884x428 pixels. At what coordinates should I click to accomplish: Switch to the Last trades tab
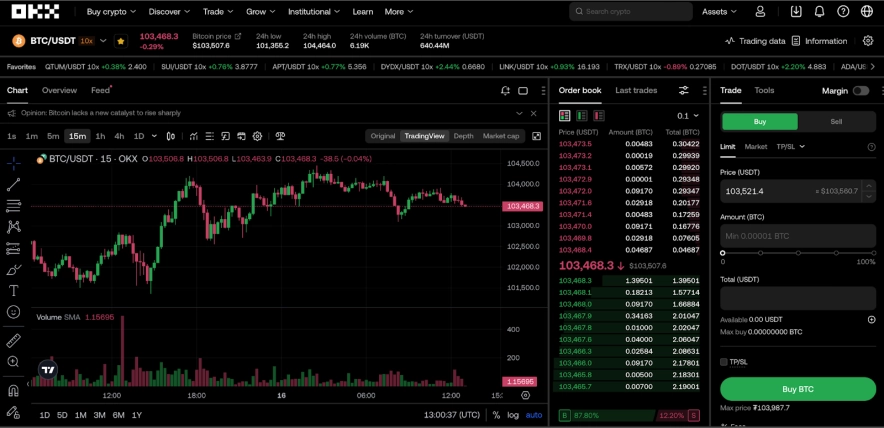click(x=636, y=90)
